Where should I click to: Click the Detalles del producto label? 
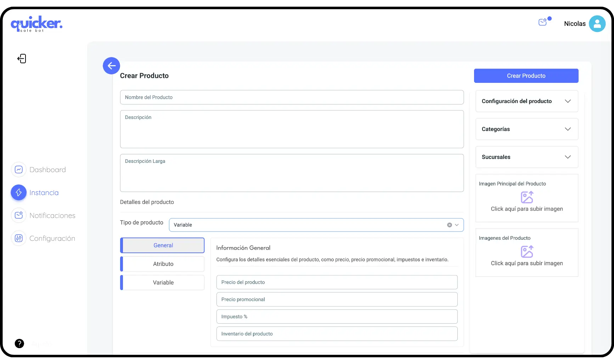point(147,202)
